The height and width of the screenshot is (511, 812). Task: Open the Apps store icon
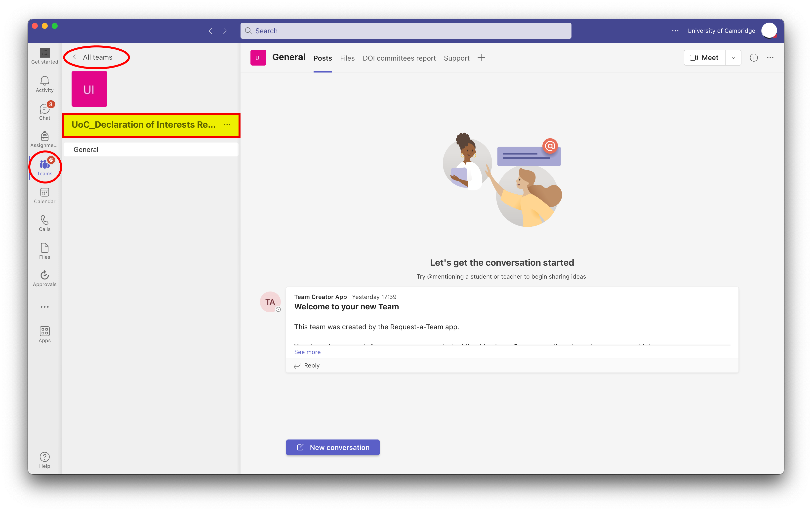[x=44, y=335]
